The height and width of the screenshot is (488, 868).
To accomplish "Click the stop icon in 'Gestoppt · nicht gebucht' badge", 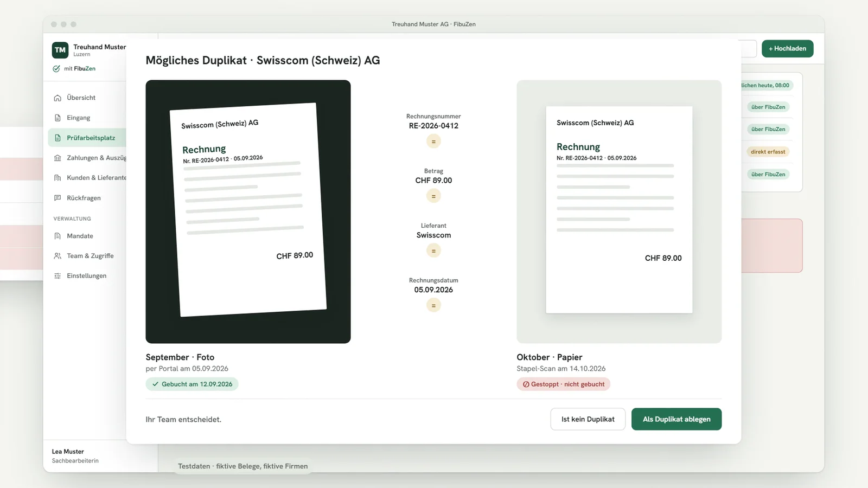I will click(526, 384).
